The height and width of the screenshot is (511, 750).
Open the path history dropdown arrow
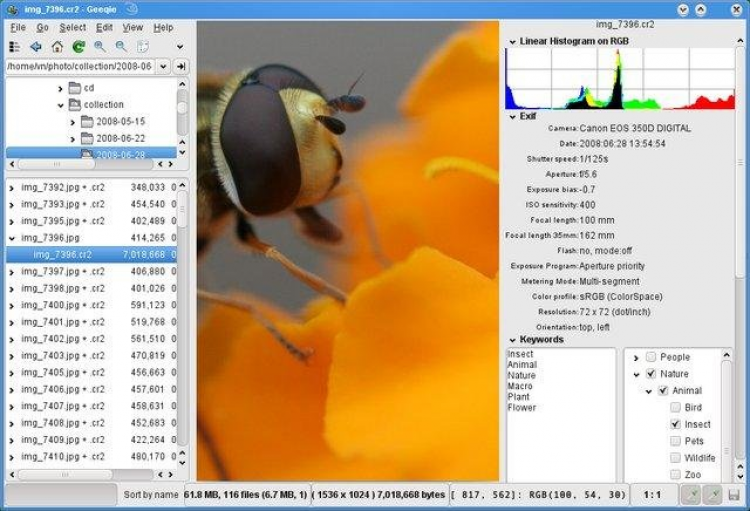click(163, 66)
